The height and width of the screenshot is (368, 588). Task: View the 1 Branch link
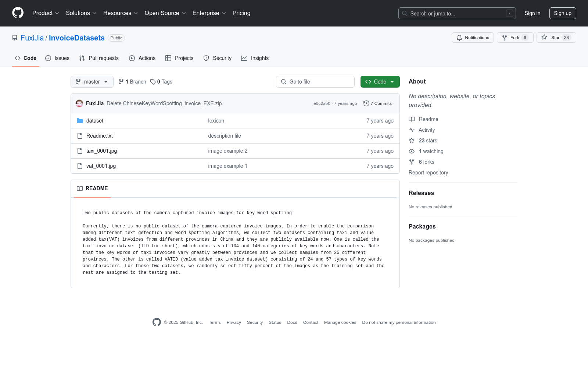[132, 82]
